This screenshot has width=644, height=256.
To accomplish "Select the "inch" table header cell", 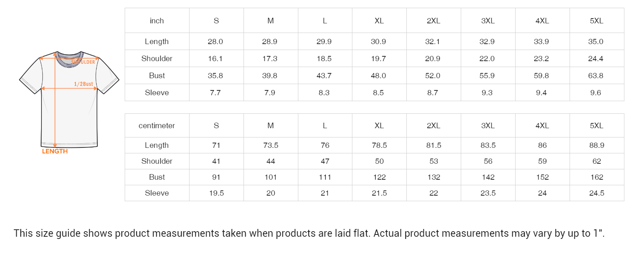I will [157, 21].
